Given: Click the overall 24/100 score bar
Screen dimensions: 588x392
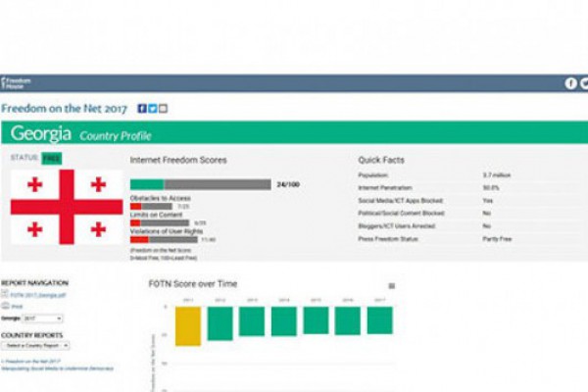Looking at the screenshot, I should (201, 184).
